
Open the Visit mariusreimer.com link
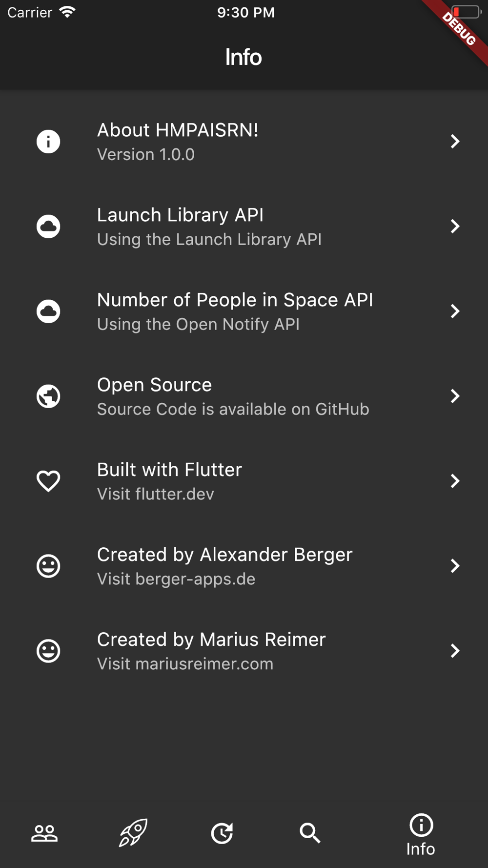[185, 664]
